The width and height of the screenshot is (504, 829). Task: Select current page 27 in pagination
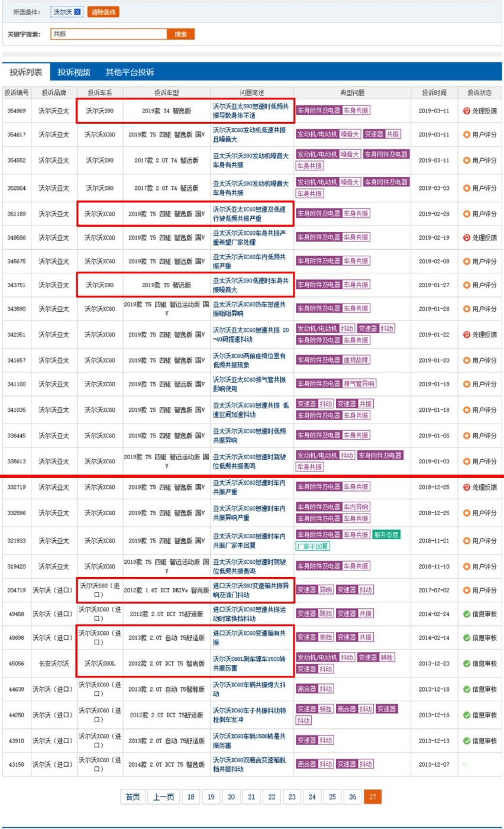click(x=373, y=796)
